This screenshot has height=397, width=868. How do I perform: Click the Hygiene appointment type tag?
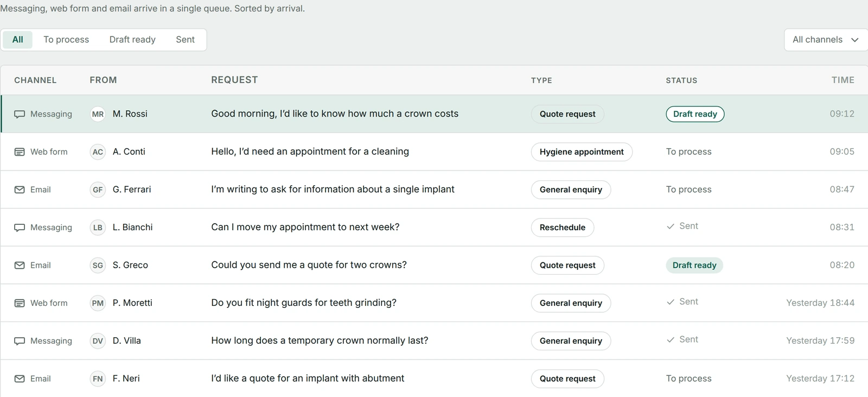point(582,152)
